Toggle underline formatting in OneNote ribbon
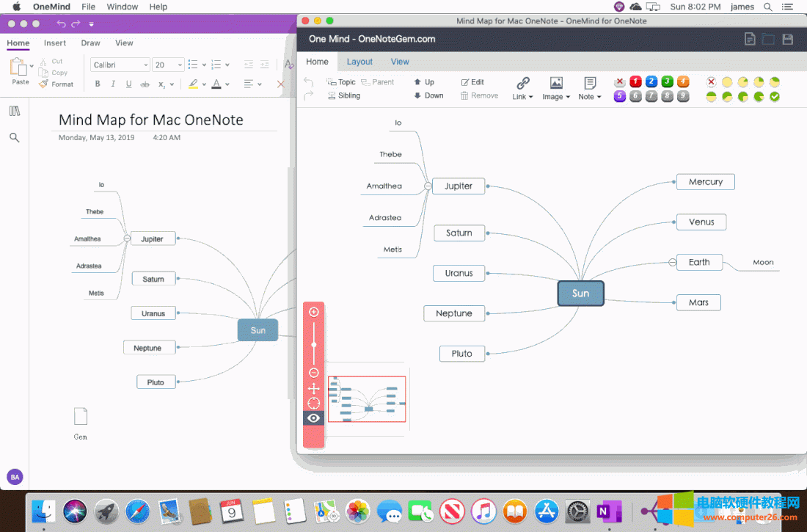 128,84
